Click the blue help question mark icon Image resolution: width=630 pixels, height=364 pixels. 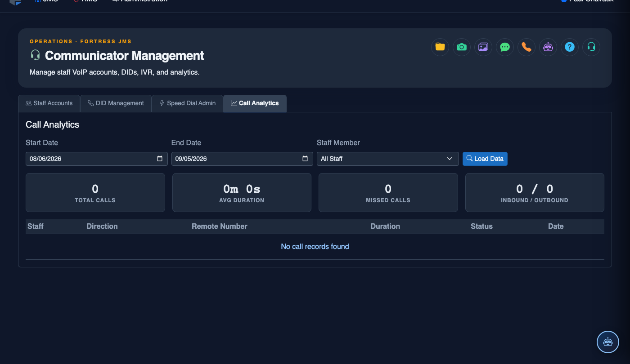point(570,47)
